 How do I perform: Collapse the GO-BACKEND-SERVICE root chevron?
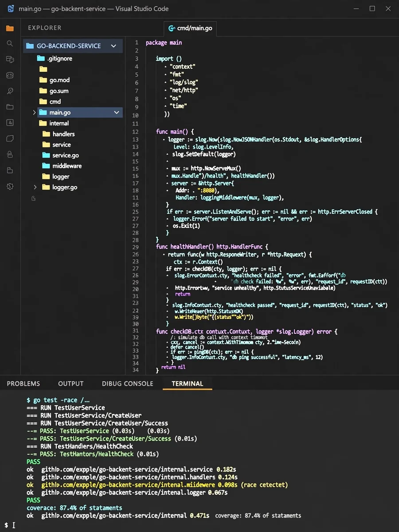113,46
